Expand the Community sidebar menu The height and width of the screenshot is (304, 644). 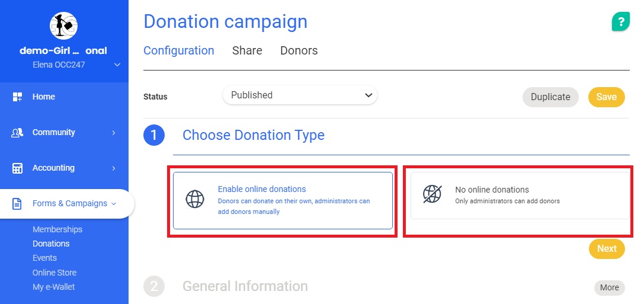113,133
